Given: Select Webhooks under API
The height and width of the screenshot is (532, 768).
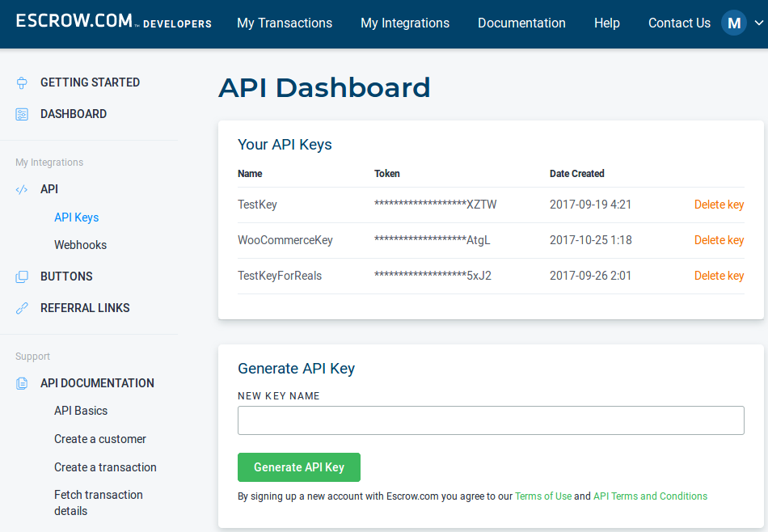Looking at the screenshot, I should point(80,244).
